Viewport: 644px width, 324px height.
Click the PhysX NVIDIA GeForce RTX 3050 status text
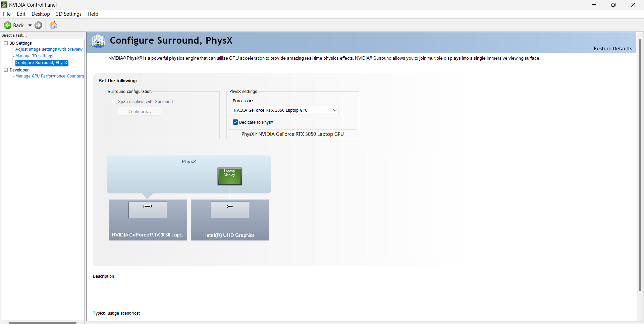pos(292,134)
